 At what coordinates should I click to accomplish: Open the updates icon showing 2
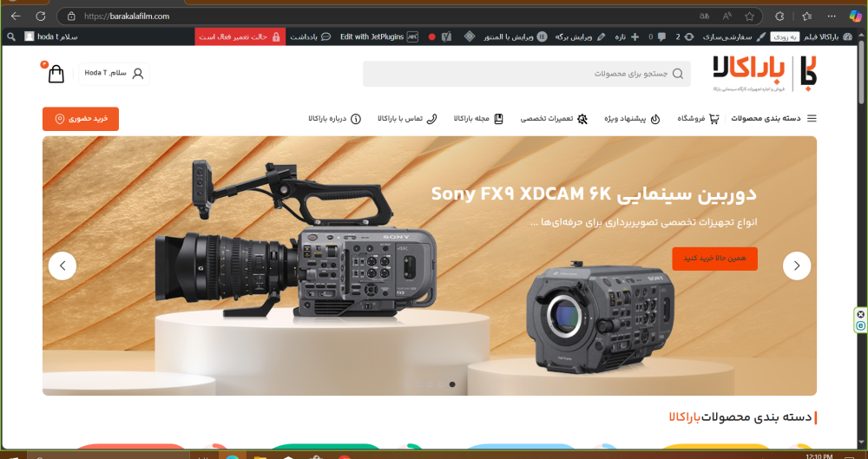(685, 36)
